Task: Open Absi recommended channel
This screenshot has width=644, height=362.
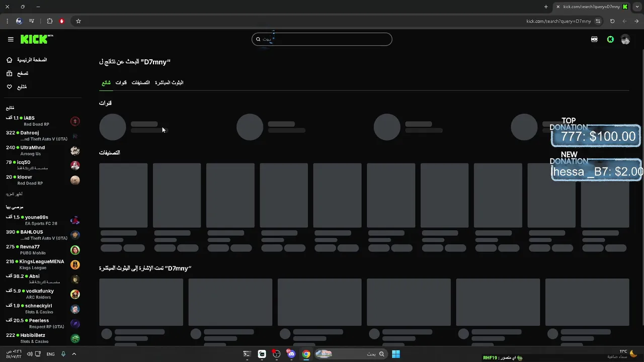Action: (x=43, y=279)
